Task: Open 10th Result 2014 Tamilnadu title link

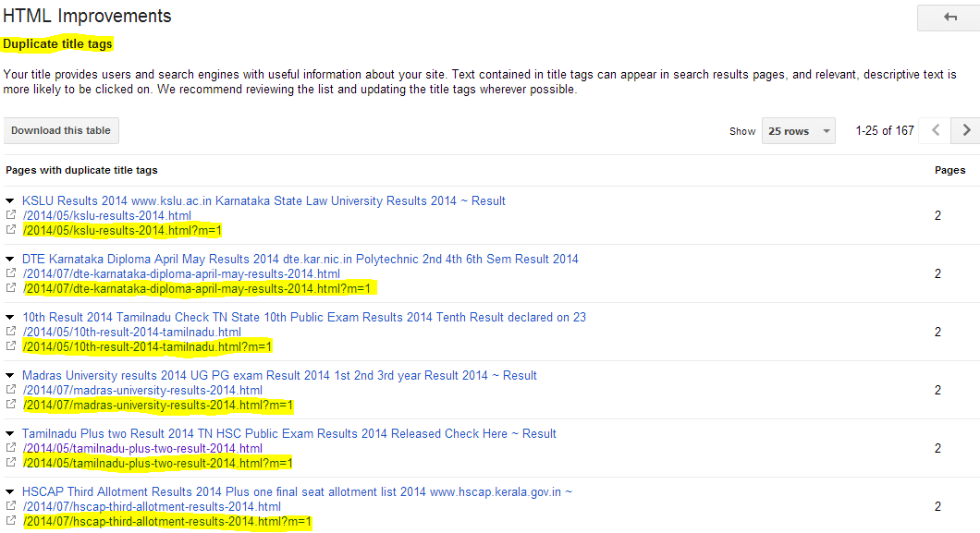Action: point(304,317)
